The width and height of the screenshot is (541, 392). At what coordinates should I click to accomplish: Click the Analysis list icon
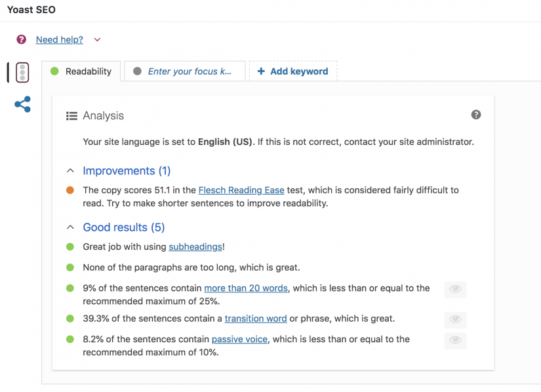click(x=71, y=115)
